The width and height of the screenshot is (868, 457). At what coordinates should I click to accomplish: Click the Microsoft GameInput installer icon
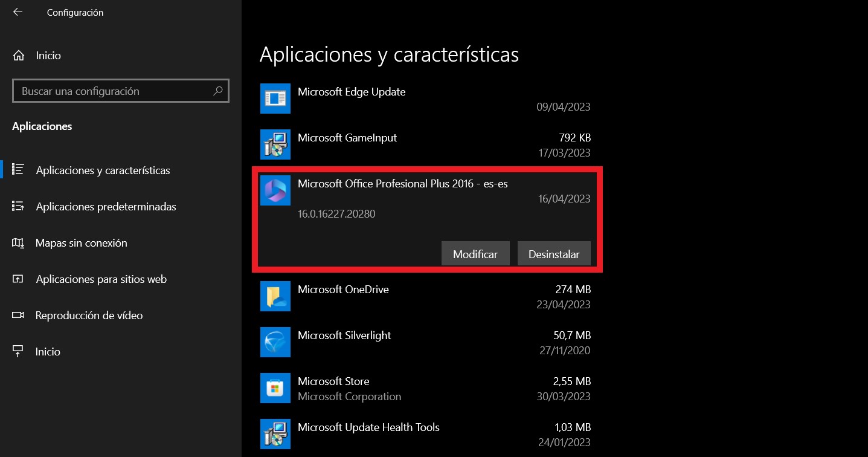pyautogui.click(x=275, y=144)
